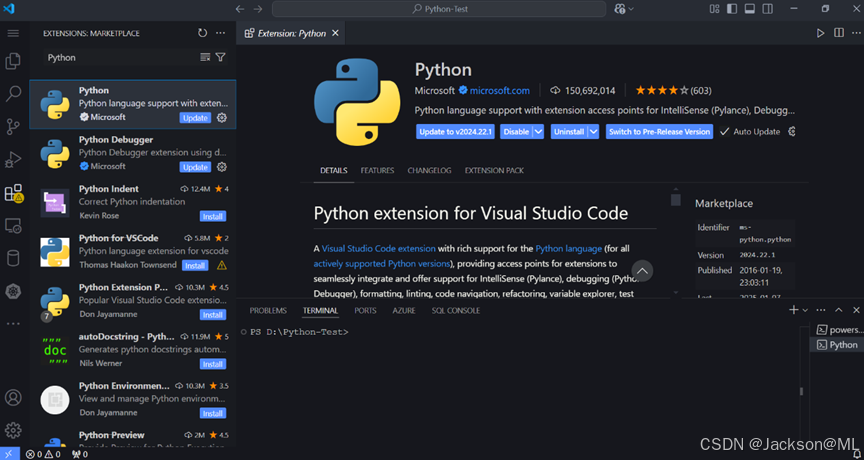The height and width of the screenshot is (460, 864).
Task: Toggle secondary side bar visibility
Action: pyautogui.click(x=767, y=9)
